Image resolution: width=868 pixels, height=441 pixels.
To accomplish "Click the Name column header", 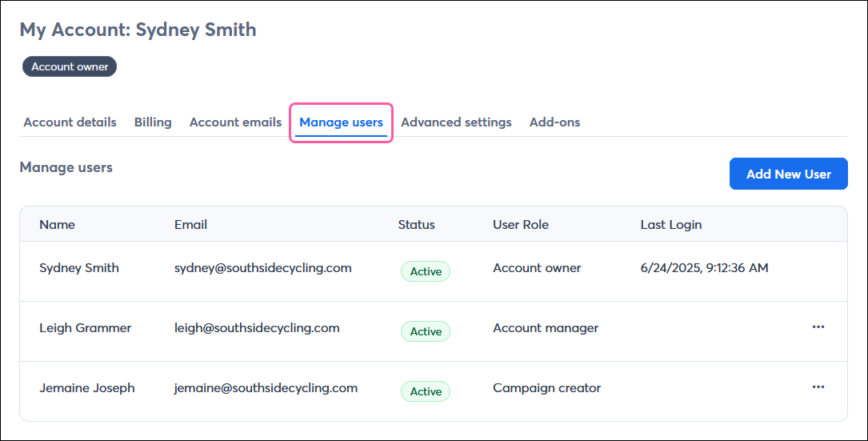I will point(57,225).
